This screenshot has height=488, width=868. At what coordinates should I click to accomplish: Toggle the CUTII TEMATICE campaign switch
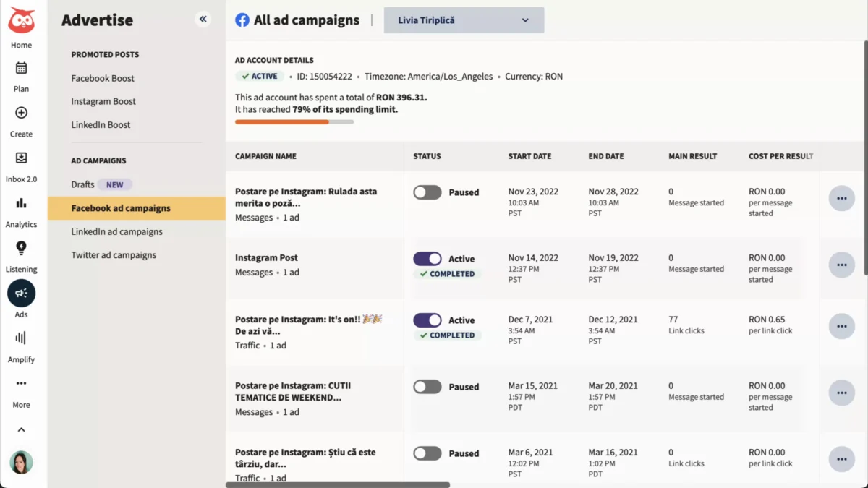427,387
